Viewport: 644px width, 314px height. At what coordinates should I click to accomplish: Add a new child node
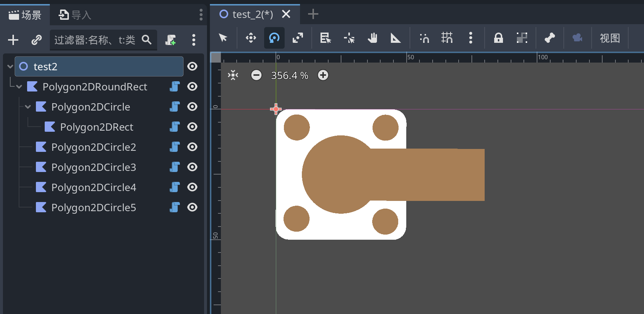pyautogui.click(x=13, y=40)
